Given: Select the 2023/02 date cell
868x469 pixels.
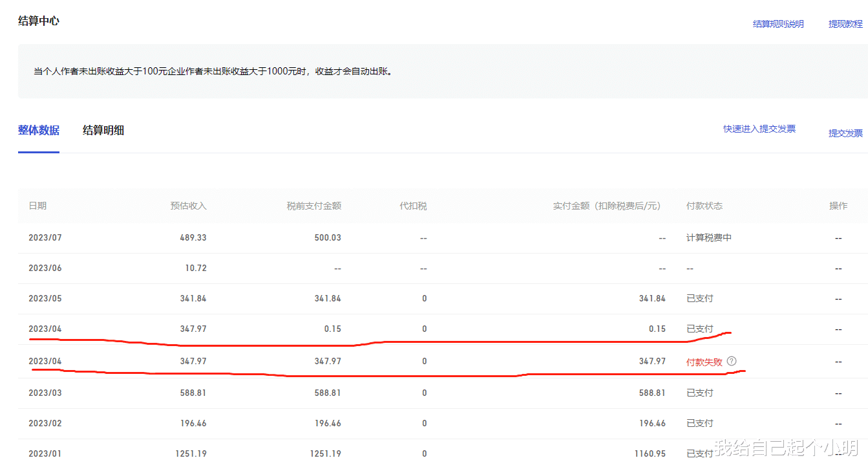Looking at the screenshot, I should pos(45,423).
